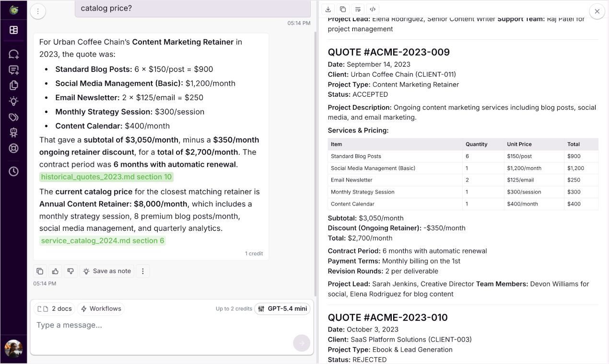Click the Status: REJECTED line
The width and height of the screenshot is (609, 364).
click(x=357, y=360)
